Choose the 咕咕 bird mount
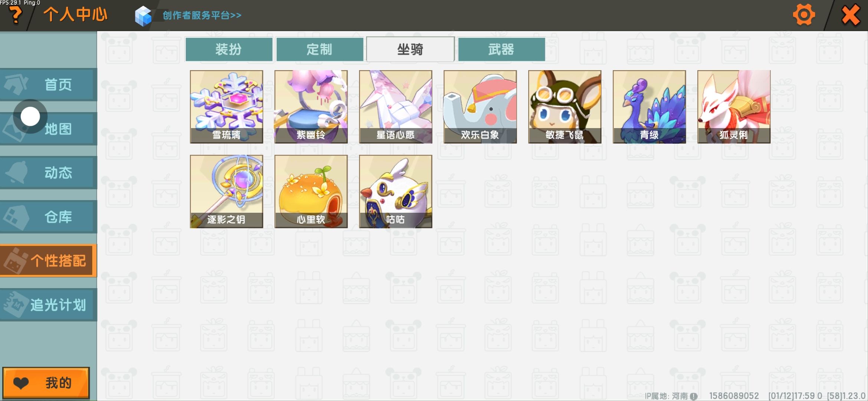The height and width of the screenshot is (401, 868). (396, 192)
